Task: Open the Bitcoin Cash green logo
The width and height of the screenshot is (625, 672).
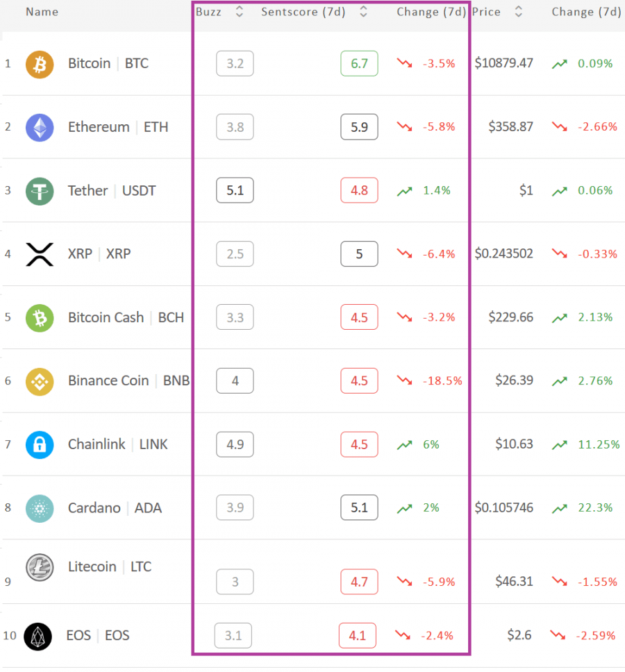Action: pos(40,318)
